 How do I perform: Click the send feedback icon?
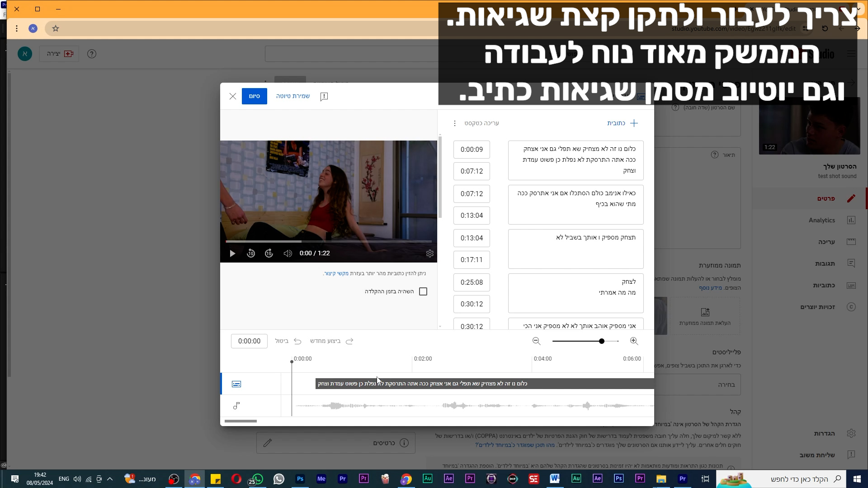pos(324,96)
